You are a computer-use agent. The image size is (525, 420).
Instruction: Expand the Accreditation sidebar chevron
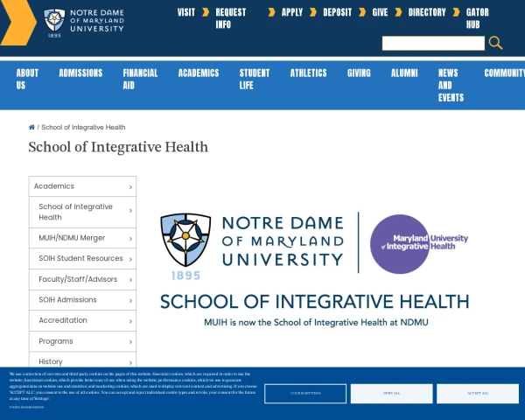130,321
